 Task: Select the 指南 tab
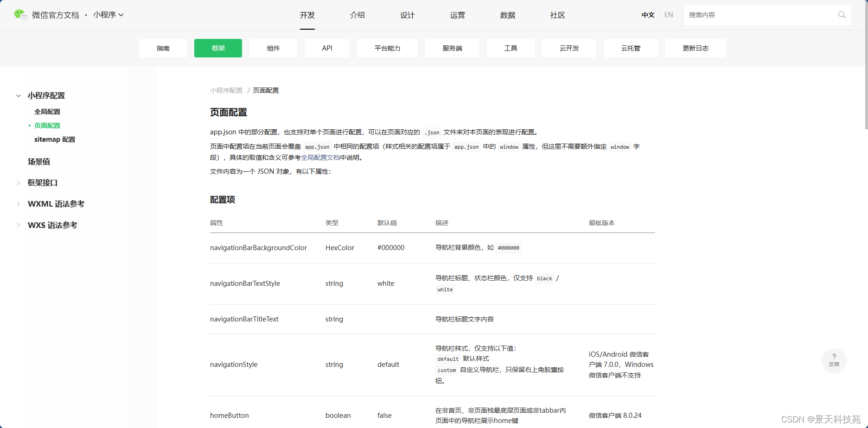pyautogui.click(x=163, y=48)
